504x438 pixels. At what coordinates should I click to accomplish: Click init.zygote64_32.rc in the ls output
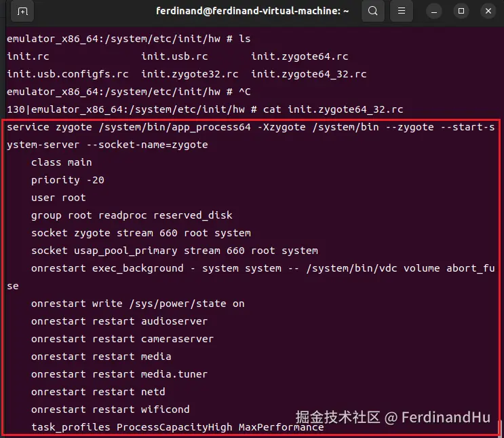pyautogui.click(x=308, y=74)
